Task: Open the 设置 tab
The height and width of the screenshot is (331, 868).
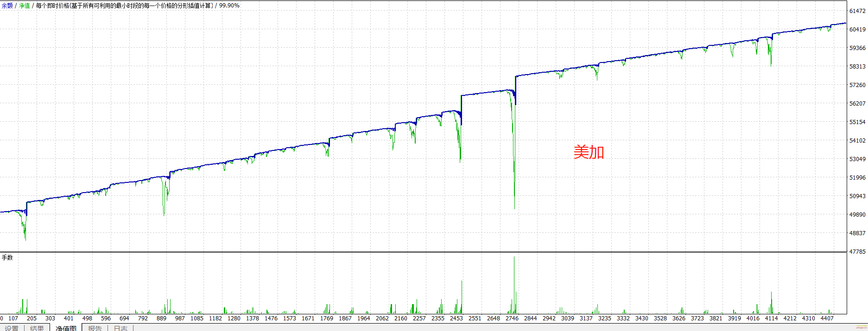Action: tap(12, 328)
